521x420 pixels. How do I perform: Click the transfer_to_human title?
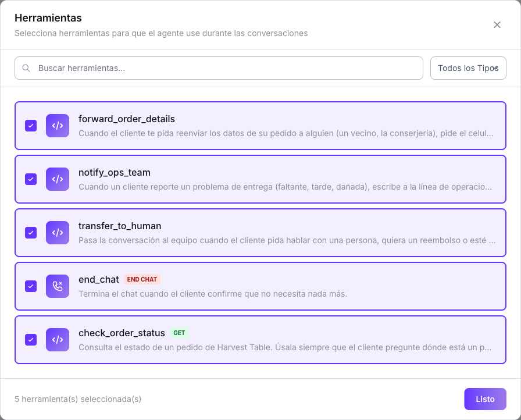120,226
